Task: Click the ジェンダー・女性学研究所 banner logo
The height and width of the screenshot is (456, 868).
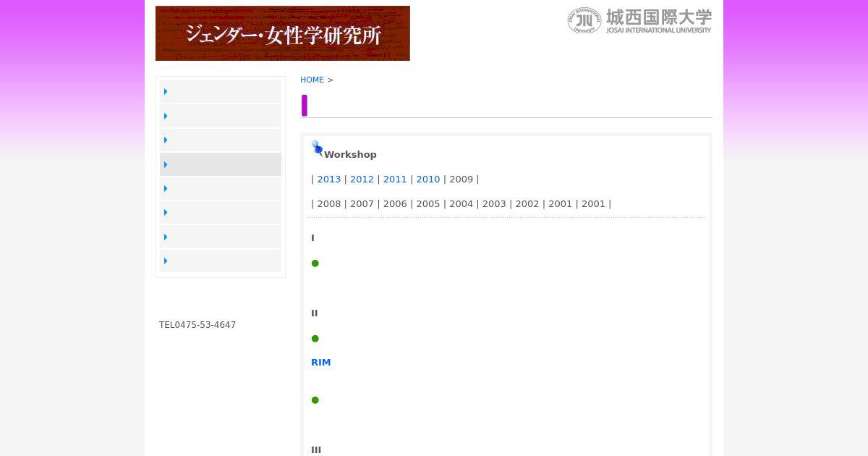Action: click(x=283, y=33)
